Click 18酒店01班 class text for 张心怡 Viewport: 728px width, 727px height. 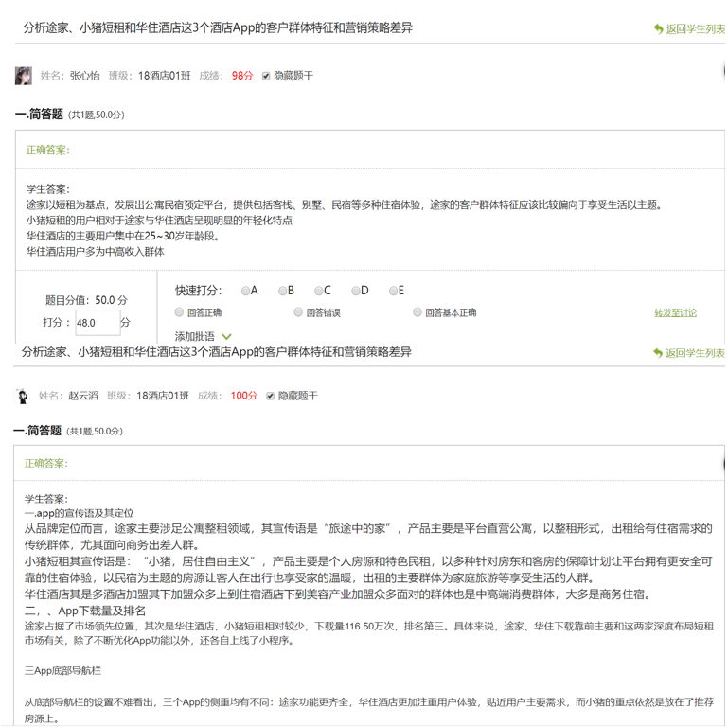click(165, 76)
